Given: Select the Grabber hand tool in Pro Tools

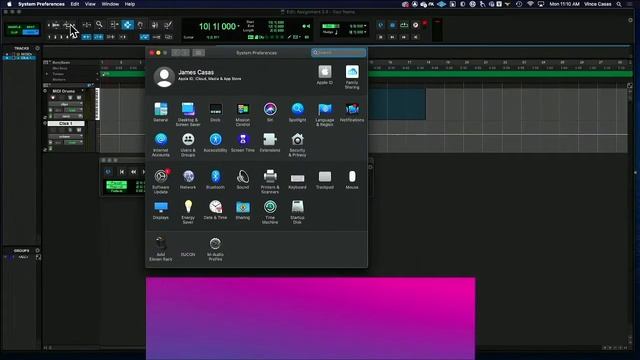Looking at the screenshot, I should coord(140,25).
